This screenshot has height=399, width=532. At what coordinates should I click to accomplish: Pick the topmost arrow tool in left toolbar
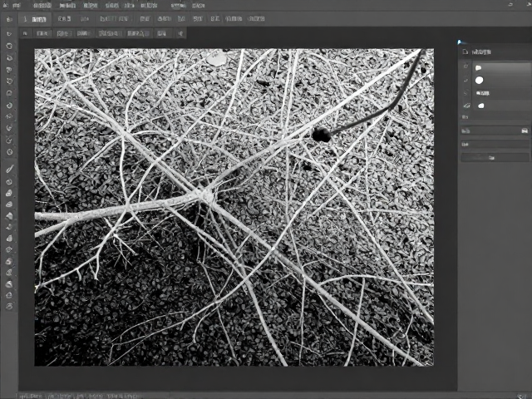pyautogui.click(x=9, y=34)
